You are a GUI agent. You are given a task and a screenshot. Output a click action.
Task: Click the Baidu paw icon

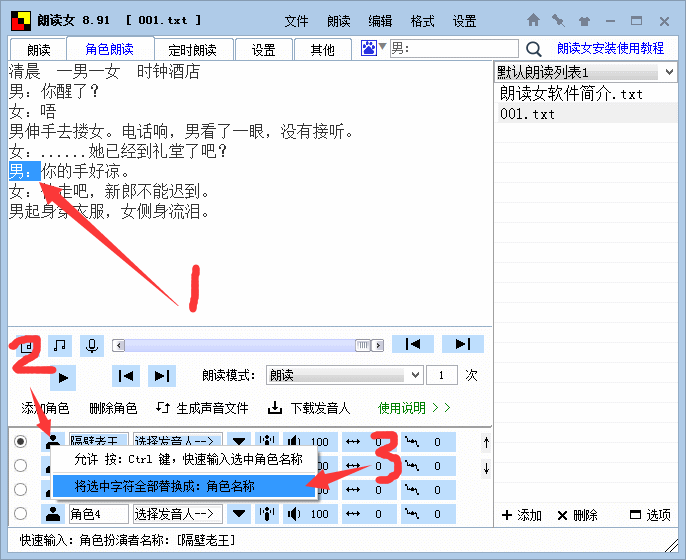(x=369, y=48)
